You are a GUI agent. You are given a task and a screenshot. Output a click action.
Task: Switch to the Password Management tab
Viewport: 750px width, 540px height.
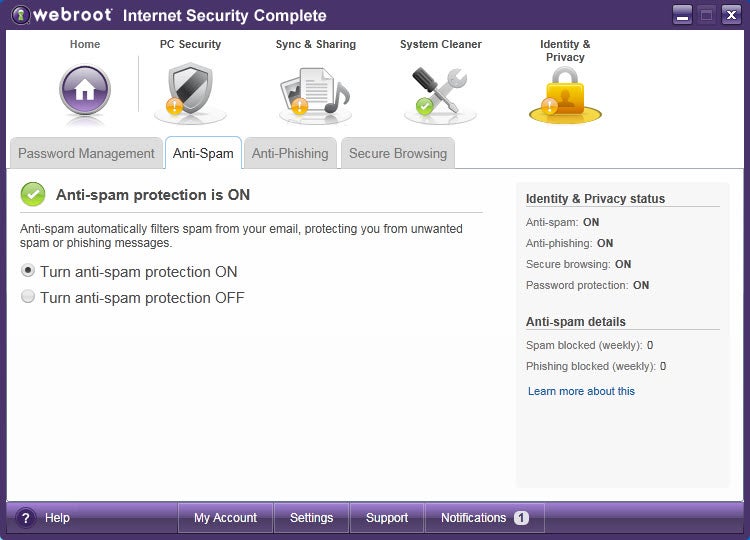(86, 153)
